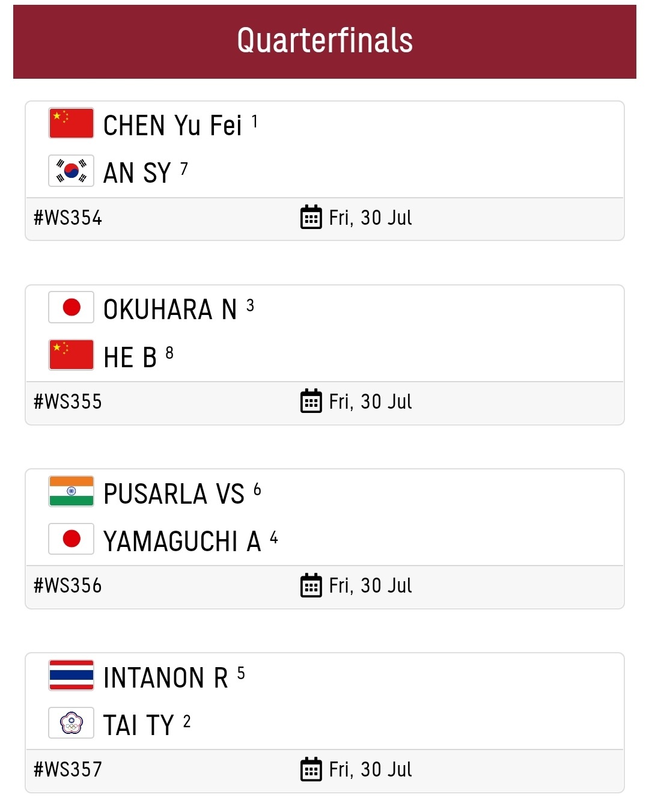This screenshot has height=812, width=649.
Task: Open player CHEN Yu Fei
Action: (x=173, y=126)
